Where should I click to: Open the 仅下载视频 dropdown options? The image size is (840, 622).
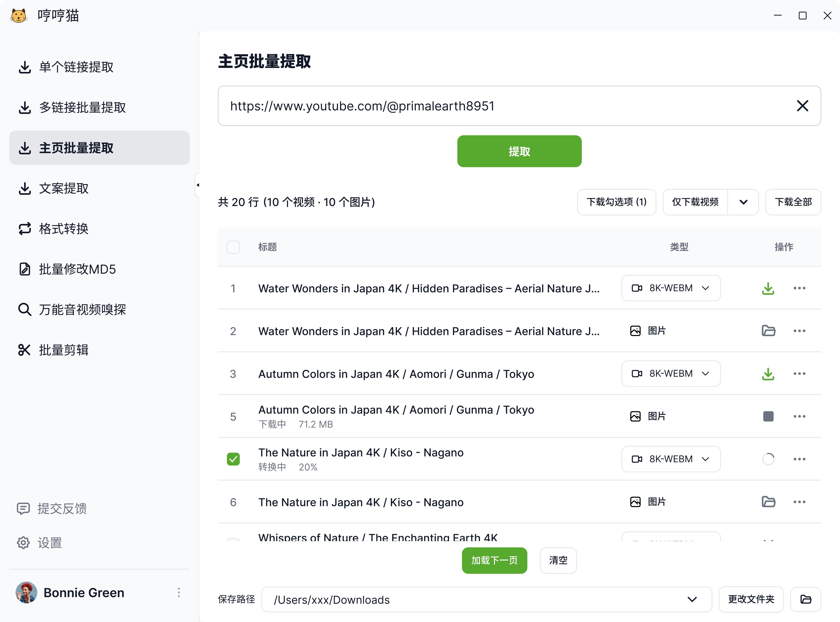[743, 202]
